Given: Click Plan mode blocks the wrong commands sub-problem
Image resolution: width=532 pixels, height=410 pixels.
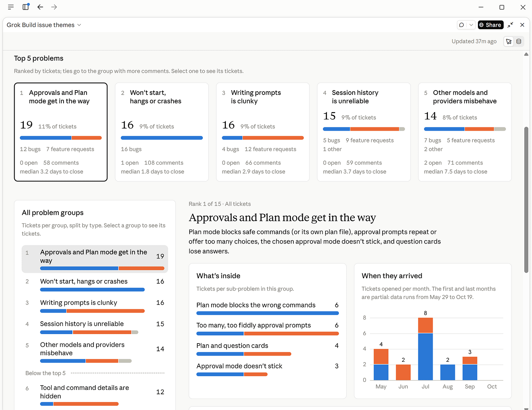Looking at the screenshot, I should pyautogui.click(x=267, y=308).
